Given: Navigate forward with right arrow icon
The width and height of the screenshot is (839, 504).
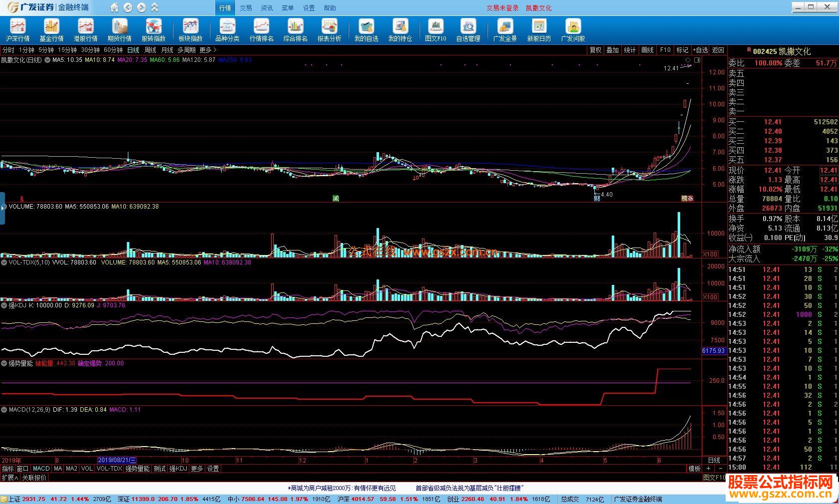Looking at the screenshot, I should coord(141,7).
